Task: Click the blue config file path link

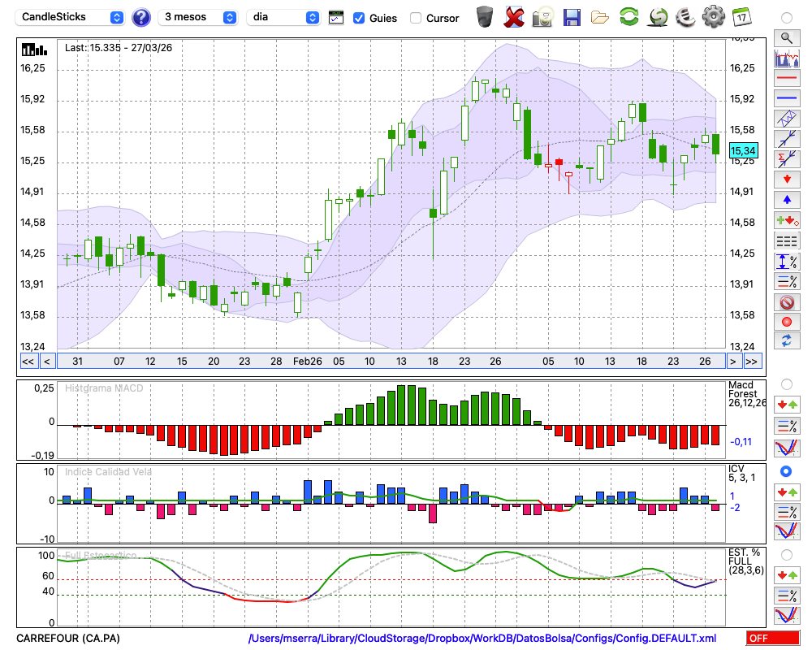Action: click(x=482, y=639)
